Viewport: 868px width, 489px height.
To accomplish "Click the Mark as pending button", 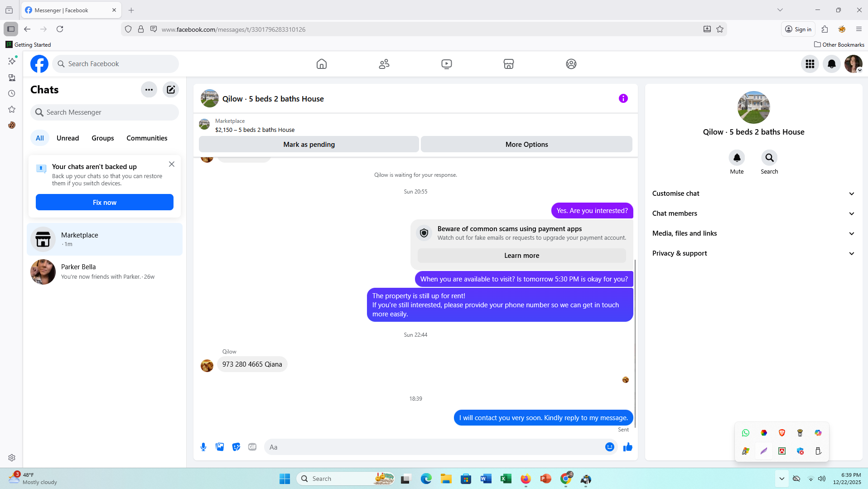I will pyautogui.click(x=309, y=145).
